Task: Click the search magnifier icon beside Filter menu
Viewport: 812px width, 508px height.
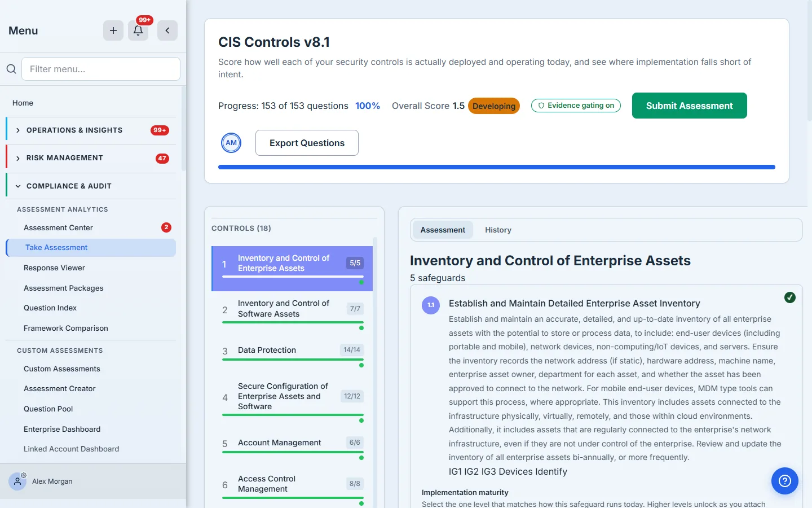Action: 11,69
